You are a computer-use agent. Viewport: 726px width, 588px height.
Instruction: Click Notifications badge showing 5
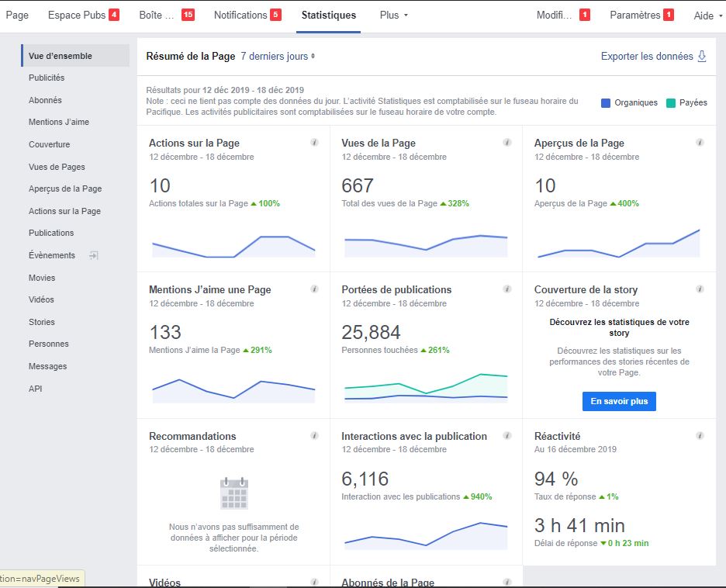[x=275, y=15]
